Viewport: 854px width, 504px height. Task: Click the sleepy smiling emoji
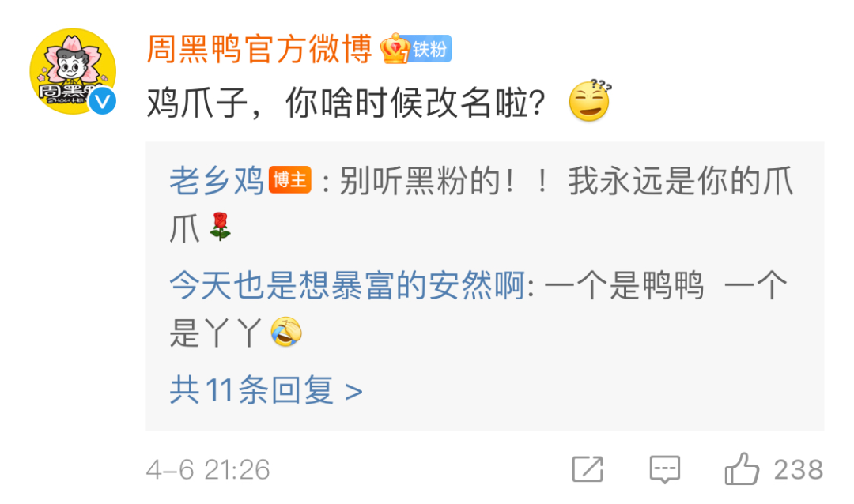coord(590,100)
